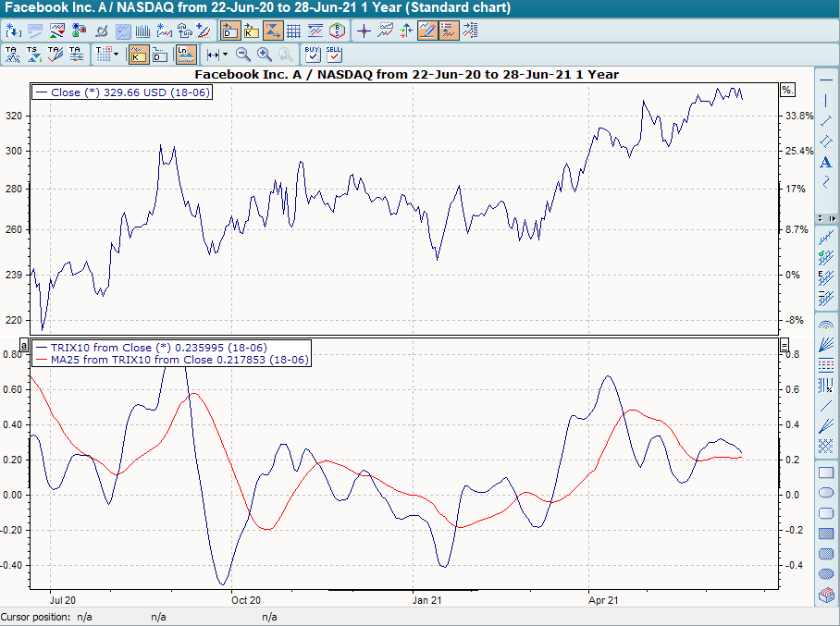Open the grid display icon in the toolbar
This screenshot has width=840, height=626.
tap(293, 31)
